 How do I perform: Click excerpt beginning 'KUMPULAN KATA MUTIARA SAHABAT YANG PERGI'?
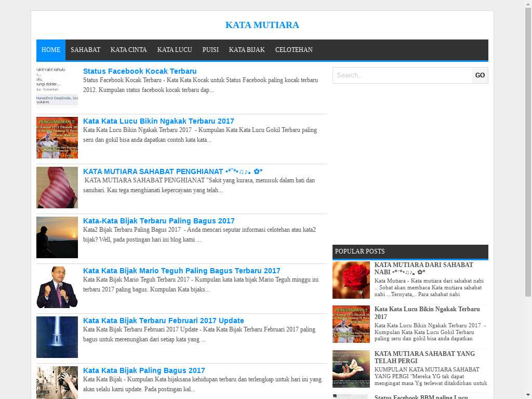pyautogui.click(x=431, y=376)
